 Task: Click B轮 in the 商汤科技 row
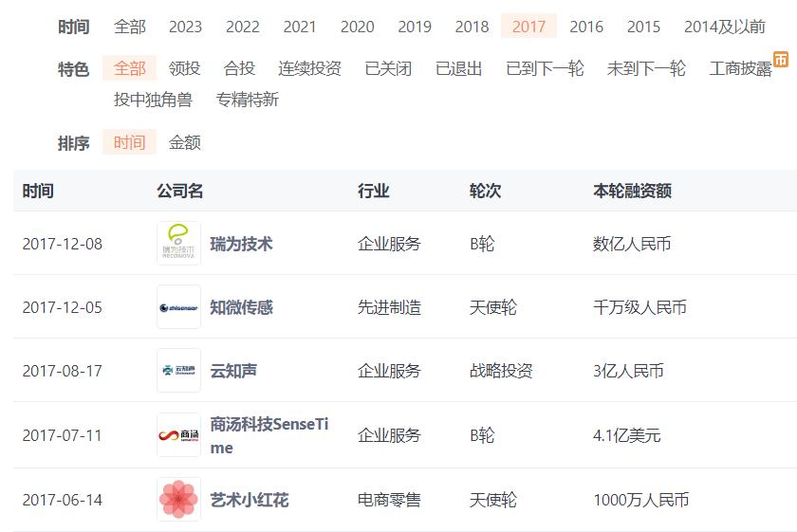[x=482, y=435]
